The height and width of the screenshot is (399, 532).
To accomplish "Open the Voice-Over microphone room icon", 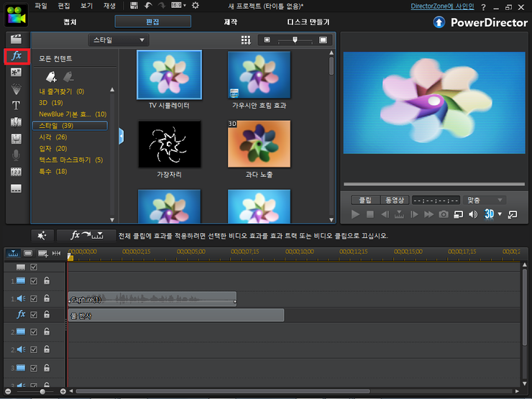I will click(x=16, y=155).
